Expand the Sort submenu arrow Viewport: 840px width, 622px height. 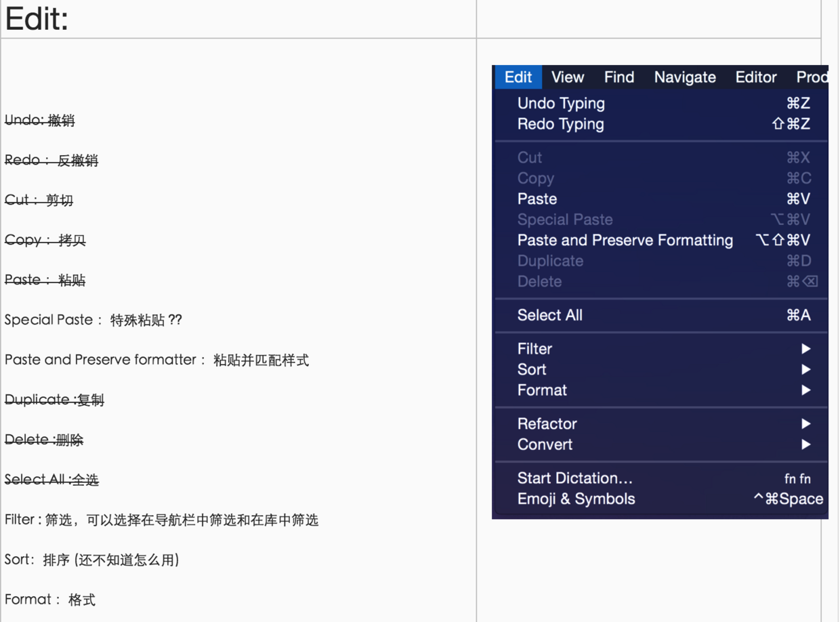805,370
